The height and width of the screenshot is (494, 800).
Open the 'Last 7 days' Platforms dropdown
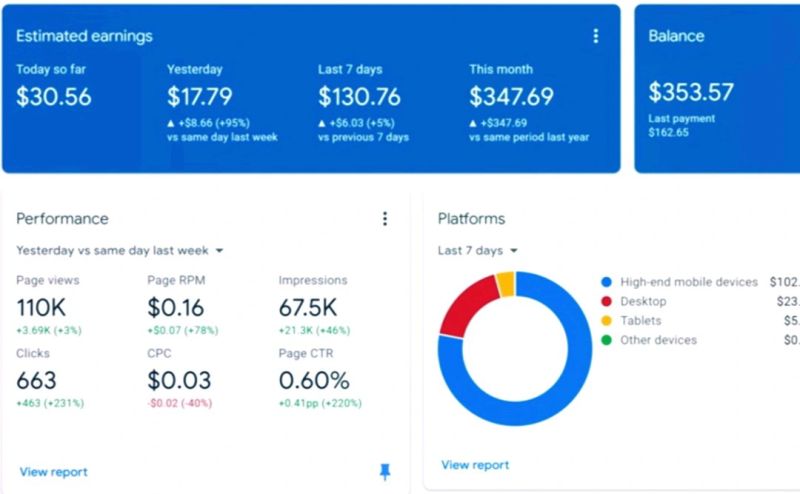(x=478, y=250)
